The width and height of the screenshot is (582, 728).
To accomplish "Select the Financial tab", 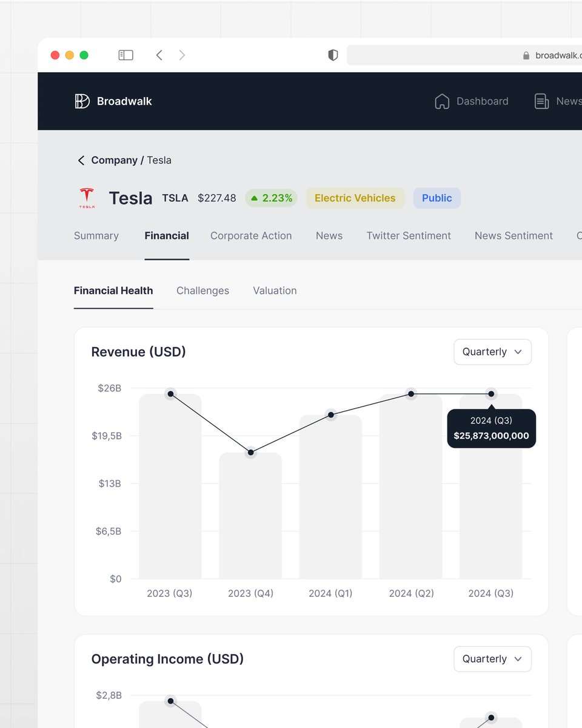I will click(x=167, y=235).
